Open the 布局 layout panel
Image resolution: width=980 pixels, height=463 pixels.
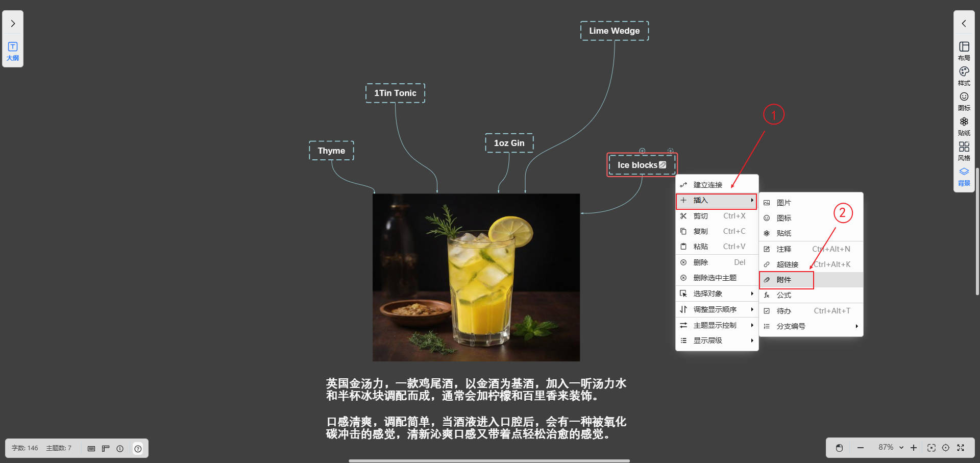[964, 51]
